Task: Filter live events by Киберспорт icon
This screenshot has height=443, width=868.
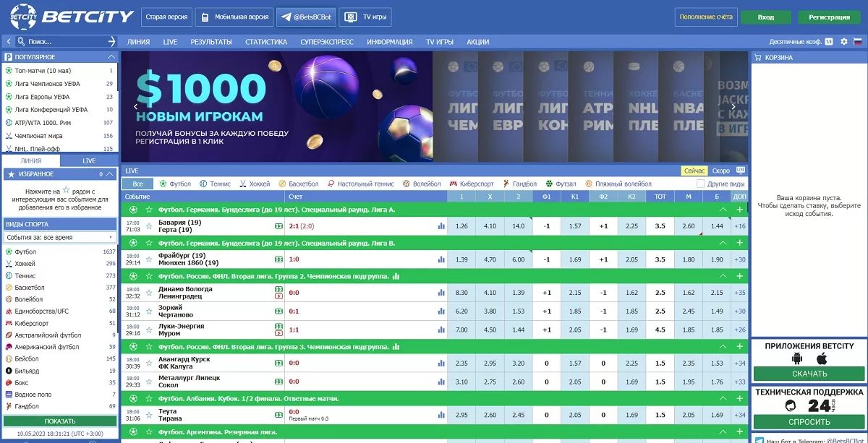Action: coord(454,184)
